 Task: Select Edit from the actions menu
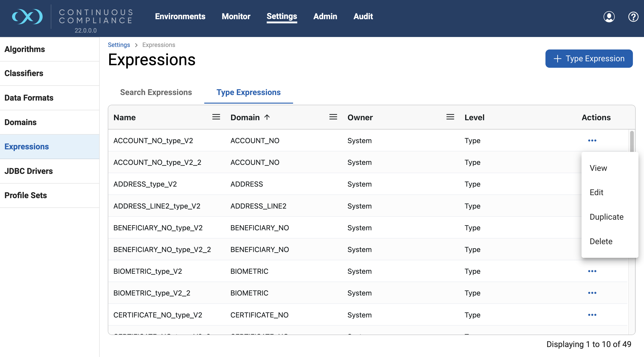point(596,192)
